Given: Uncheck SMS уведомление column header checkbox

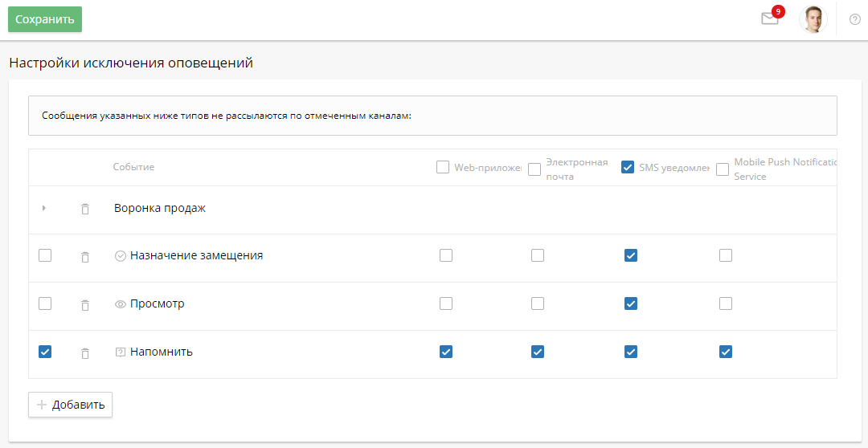Looking at the screenshot, I should [x=628, y=167].
